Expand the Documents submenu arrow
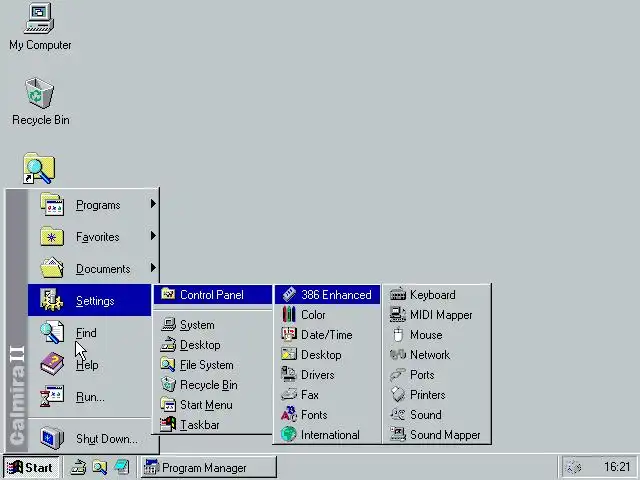Image resolution: width=640 pixels, height=480 pixels. coord(153,268)
